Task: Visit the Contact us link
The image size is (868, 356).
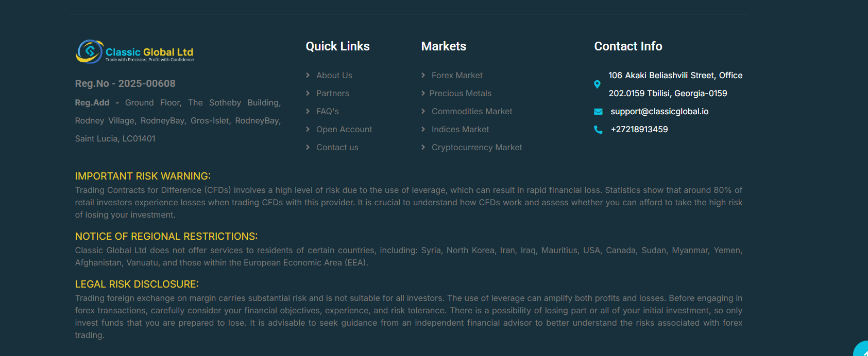Action: coord(337,148)
